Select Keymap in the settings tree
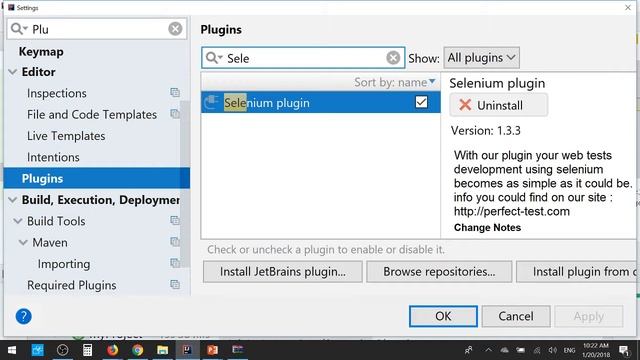Screen dimensions: 640x360 [x=41, y=52]
